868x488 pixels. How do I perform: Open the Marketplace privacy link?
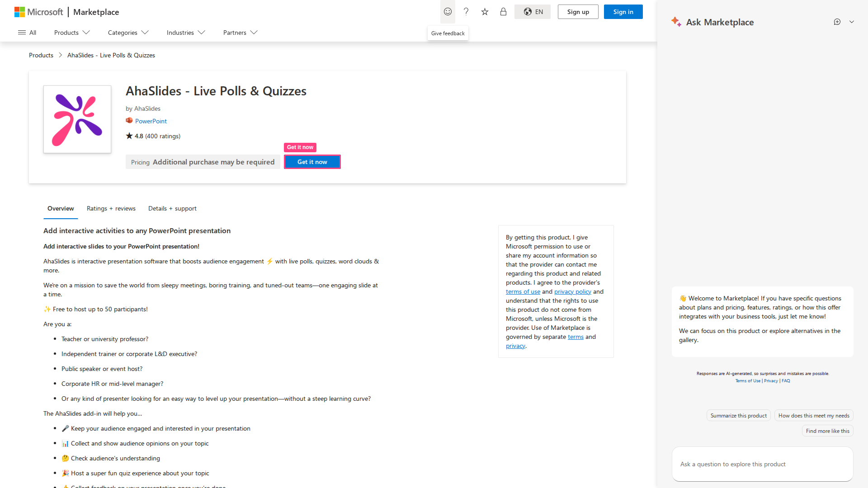[515, 346]
